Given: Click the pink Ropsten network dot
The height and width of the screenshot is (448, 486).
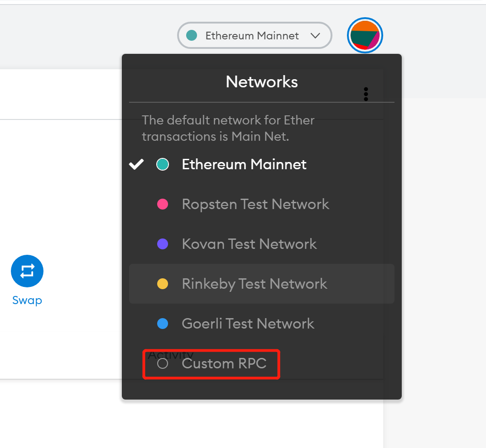Looking at the screenshot, I should click(x=162, y=204).
